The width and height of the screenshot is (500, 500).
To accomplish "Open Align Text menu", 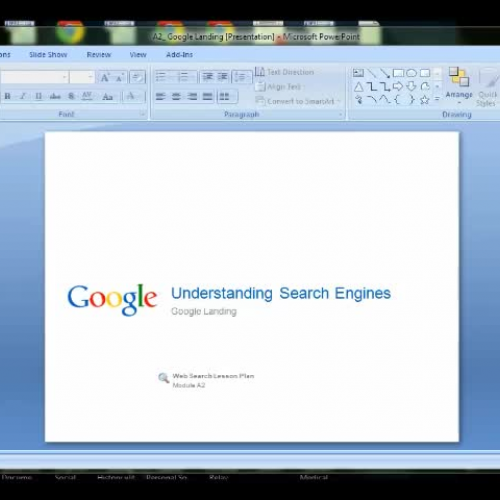I will (279, 87).
